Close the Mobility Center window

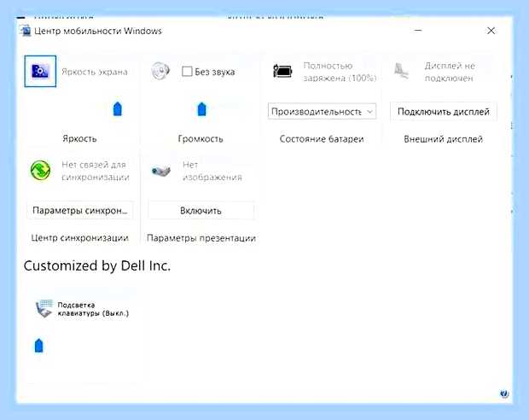(491, 31)
